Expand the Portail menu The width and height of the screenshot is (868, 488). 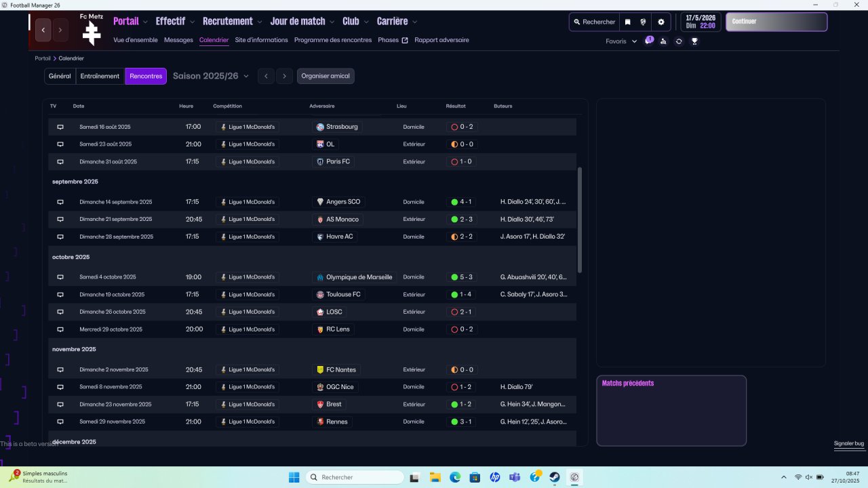point(130,21)
